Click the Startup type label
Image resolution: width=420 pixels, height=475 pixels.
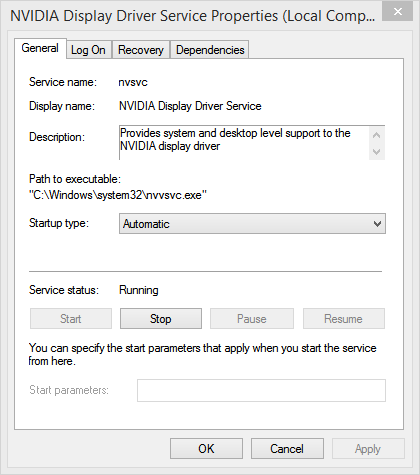pyautogui.click(x=59, y=223)
